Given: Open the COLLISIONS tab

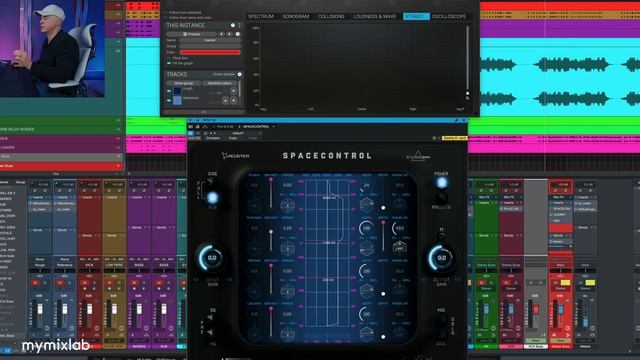Looking at the screenshot, I should (x=331, y=16).
